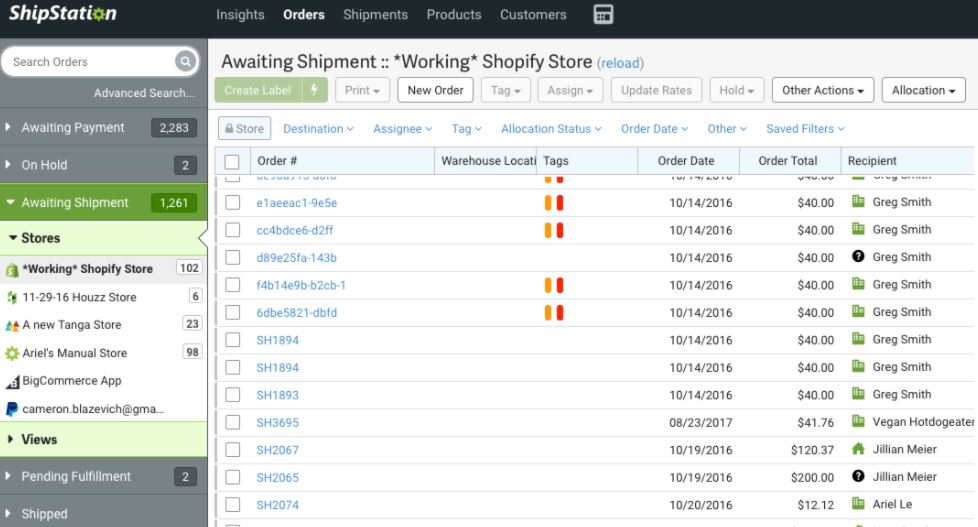This screenshot has width=978, height=527.
Task: Open the Order Date filter
Action: pyautogui.click(x=654, y=128)
